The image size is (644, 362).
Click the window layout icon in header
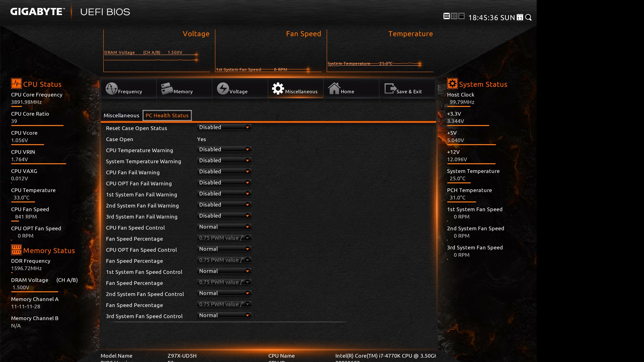click(x=462, y=16)
